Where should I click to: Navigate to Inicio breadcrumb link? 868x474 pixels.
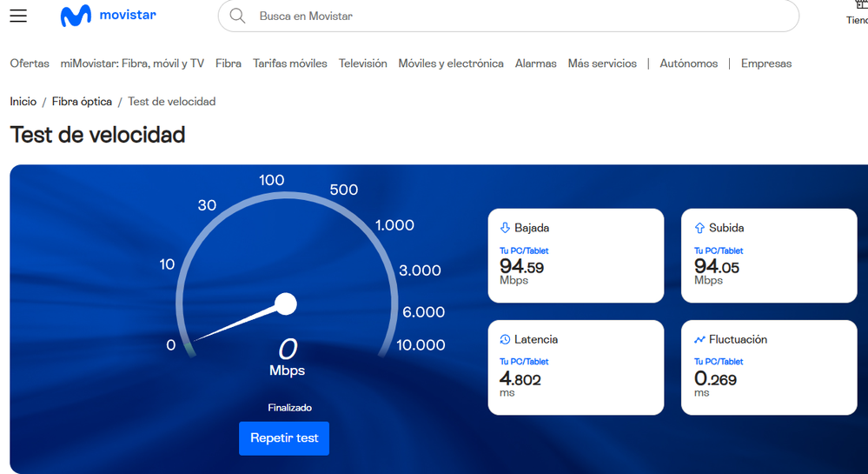click(23, 102)
